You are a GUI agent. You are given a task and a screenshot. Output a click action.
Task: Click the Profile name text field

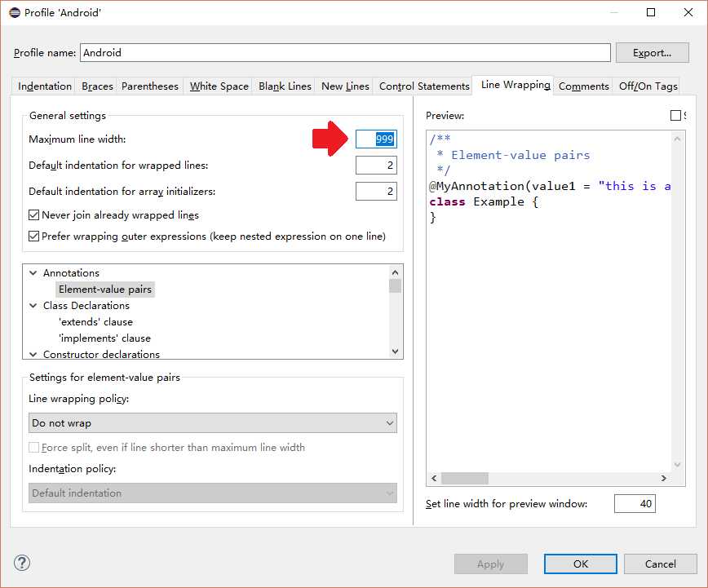point(345,52)
